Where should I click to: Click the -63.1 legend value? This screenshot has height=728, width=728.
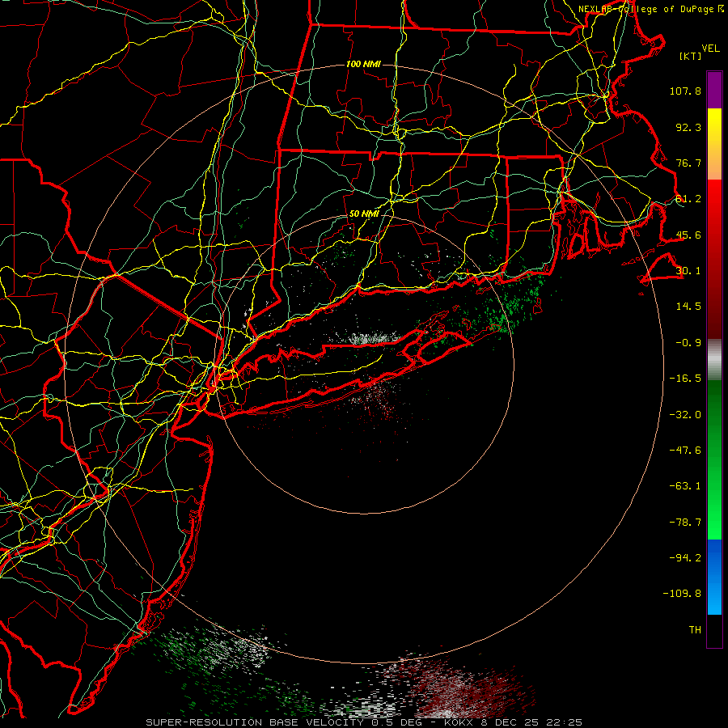pyautogui.click(x=685, y=486)
